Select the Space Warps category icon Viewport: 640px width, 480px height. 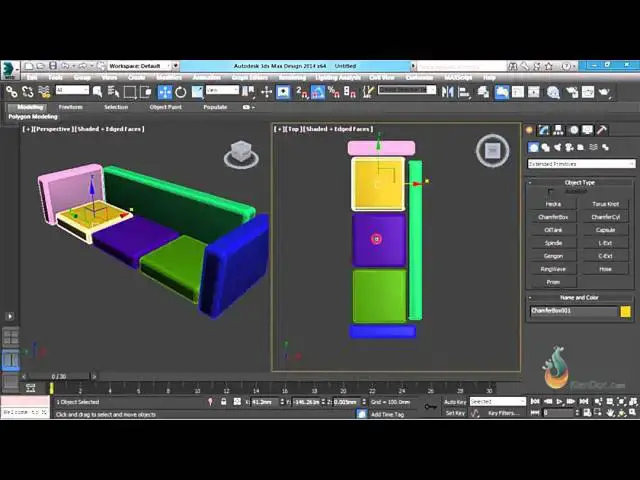[593, 147]
